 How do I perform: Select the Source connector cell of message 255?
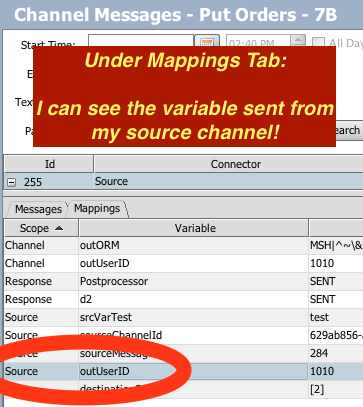[229, 181]
